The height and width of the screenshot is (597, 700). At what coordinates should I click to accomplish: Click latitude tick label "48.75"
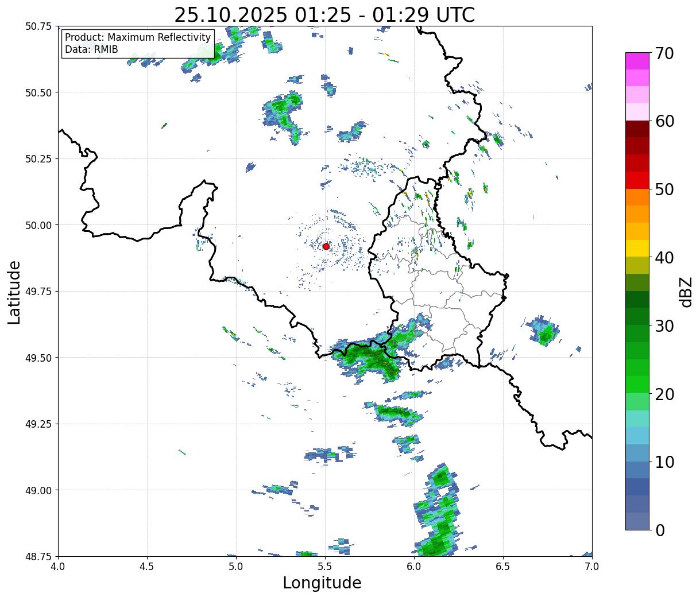pos(38,556)
